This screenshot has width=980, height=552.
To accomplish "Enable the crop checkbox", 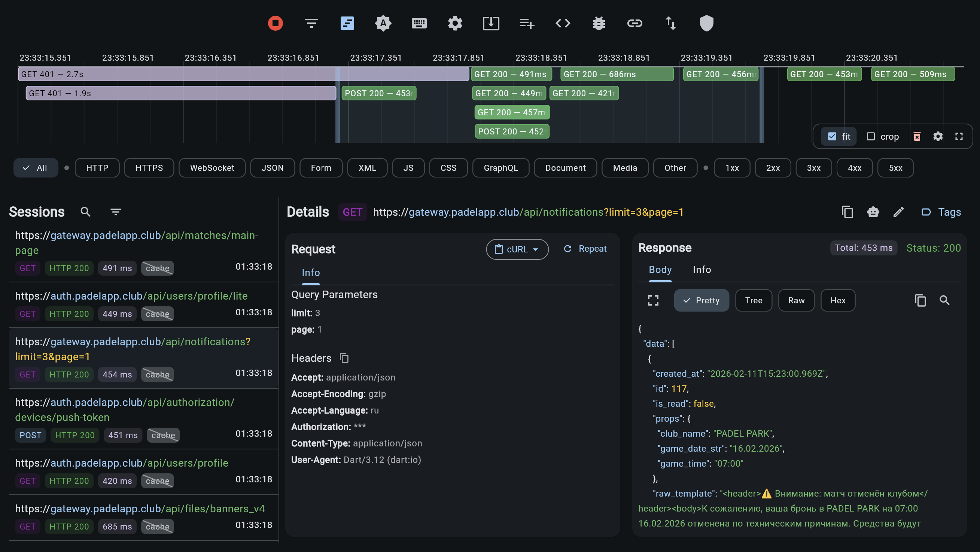I will click(870, 137).
